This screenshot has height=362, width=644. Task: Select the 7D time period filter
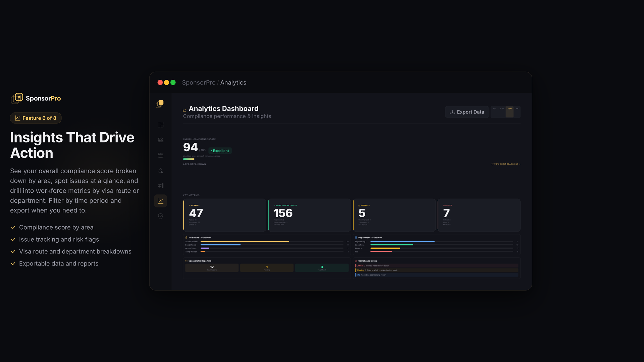(494, 108)
